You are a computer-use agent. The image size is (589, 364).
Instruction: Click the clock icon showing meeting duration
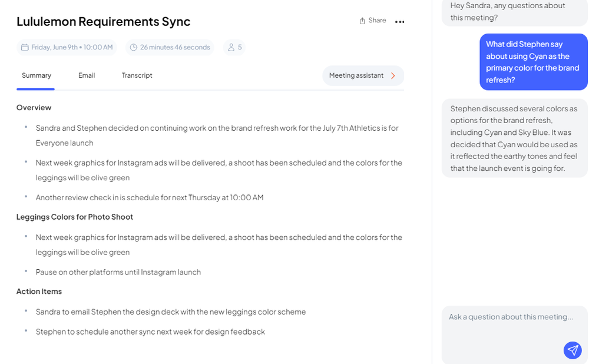click(x=133, y=47)
